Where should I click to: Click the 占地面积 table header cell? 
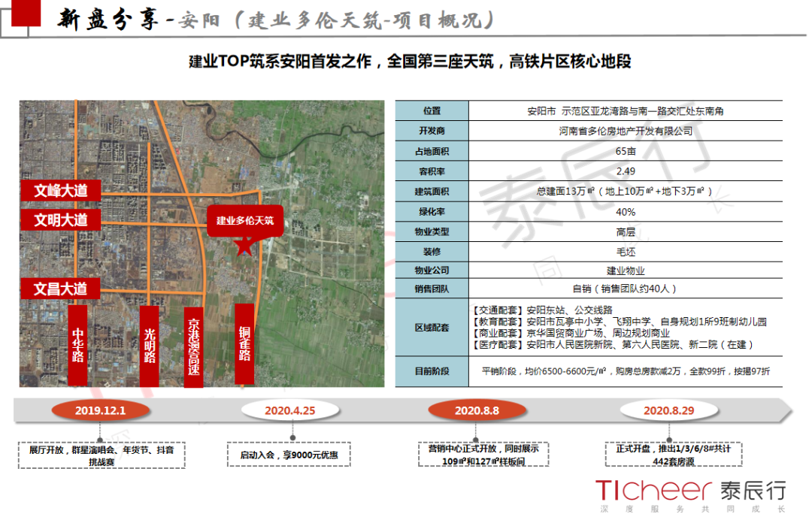pyautogui.click(x=432, y=151)
